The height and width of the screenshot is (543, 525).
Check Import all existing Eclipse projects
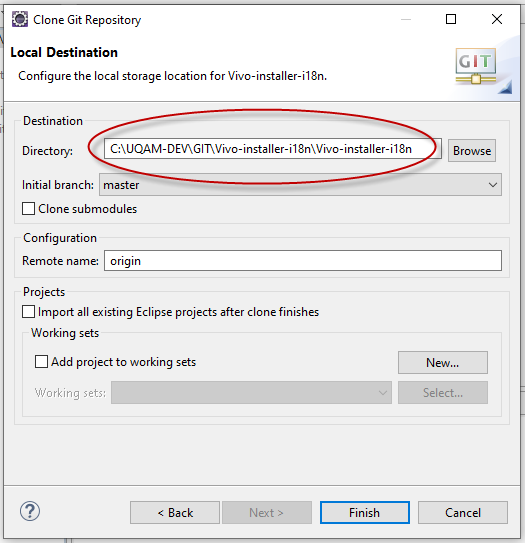[28, 312]
